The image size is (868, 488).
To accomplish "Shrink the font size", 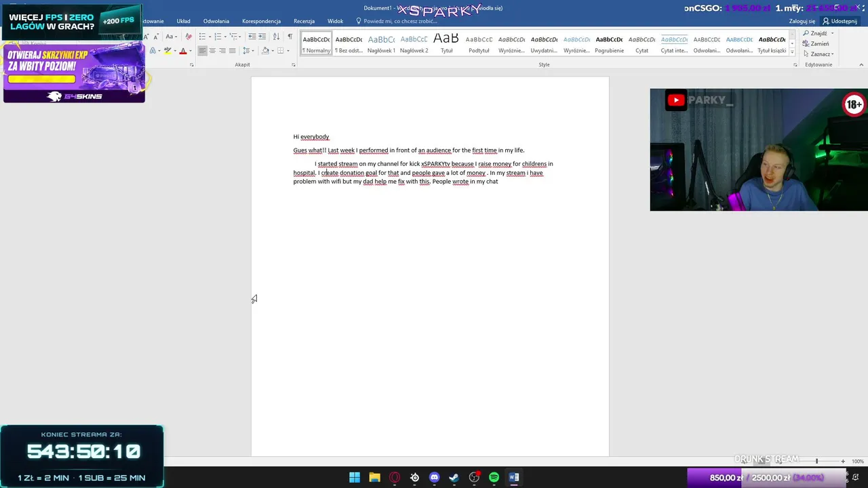I will (156, 37).
